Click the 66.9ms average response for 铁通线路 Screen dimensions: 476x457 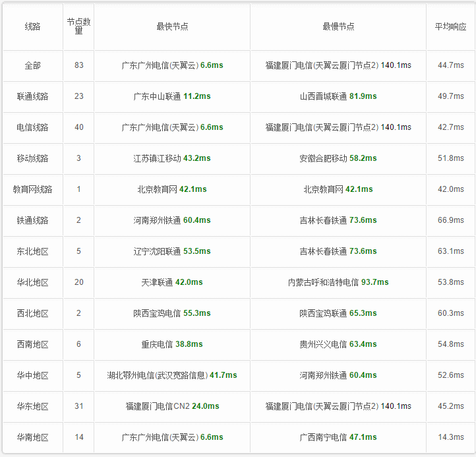pos(450,220)
